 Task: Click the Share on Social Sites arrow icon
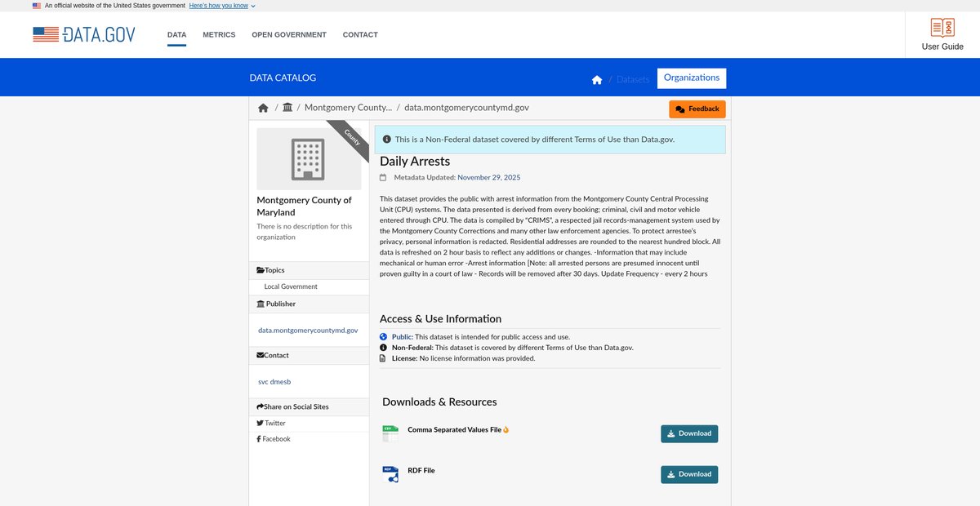(260, 406)
